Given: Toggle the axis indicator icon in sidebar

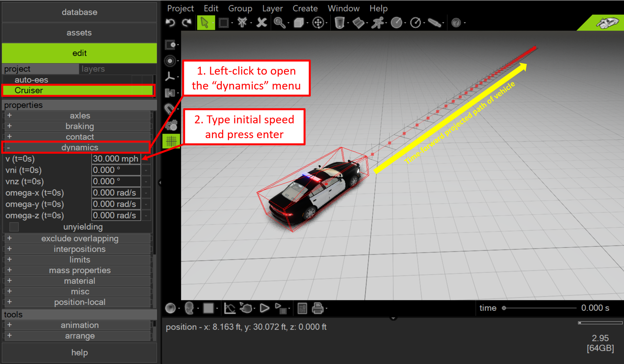Looking at the screenshot, I should [170, 77].
